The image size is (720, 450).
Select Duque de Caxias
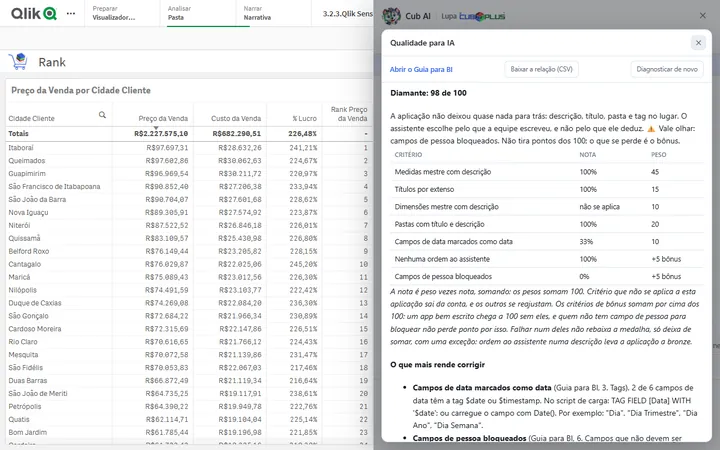[x=35, y=303]
